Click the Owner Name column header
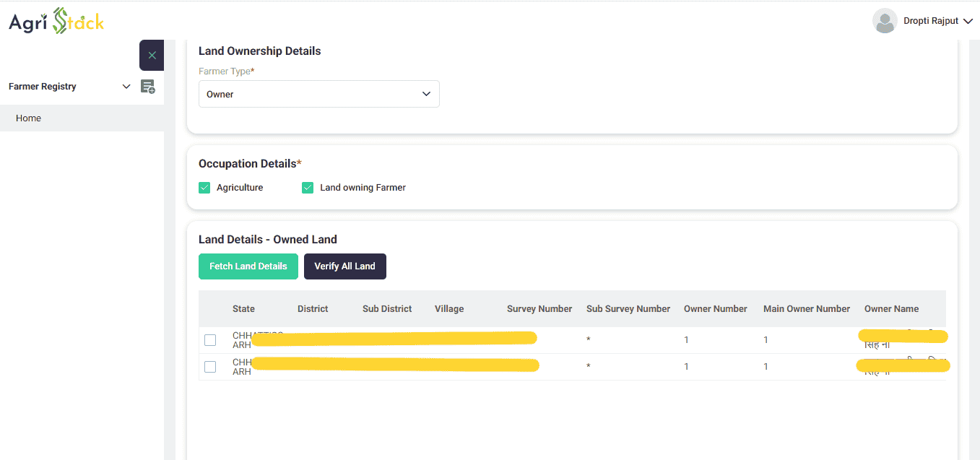 [891, 309]
